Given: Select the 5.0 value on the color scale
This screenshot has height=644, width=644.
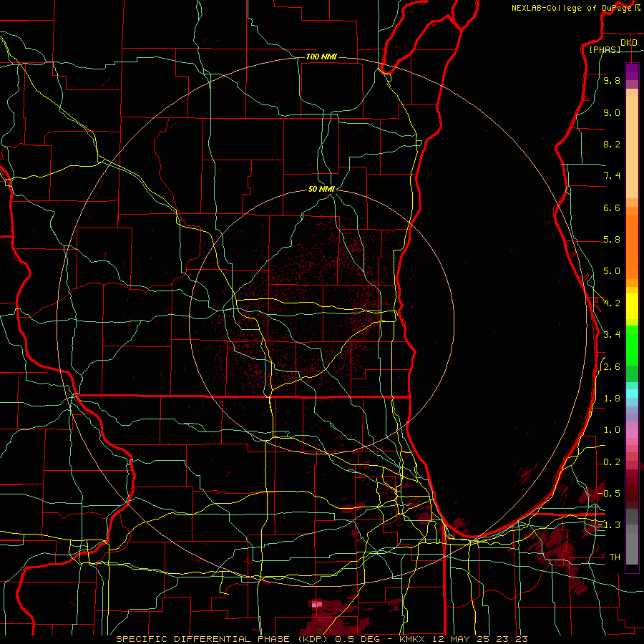Looking at the screenshot, I should click(612, 271).
